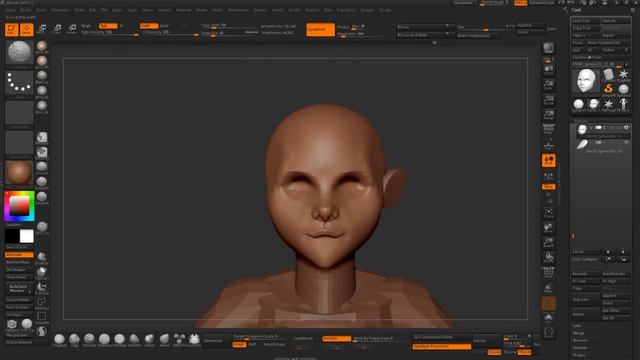Select the ZSphere mannequin tool icon
Viewport: 640px width, 360px height.
pyautogui.click(x=623, y=104)
